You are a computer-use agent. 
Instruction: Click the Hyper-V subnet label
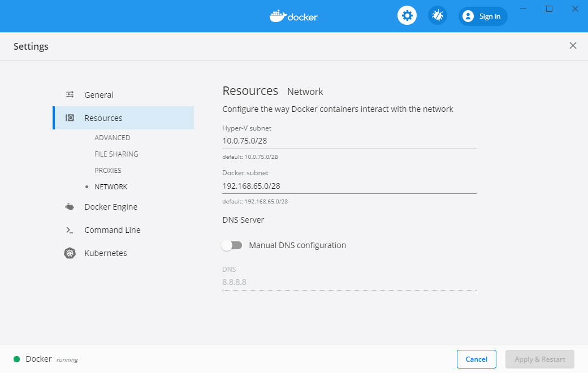247,128
